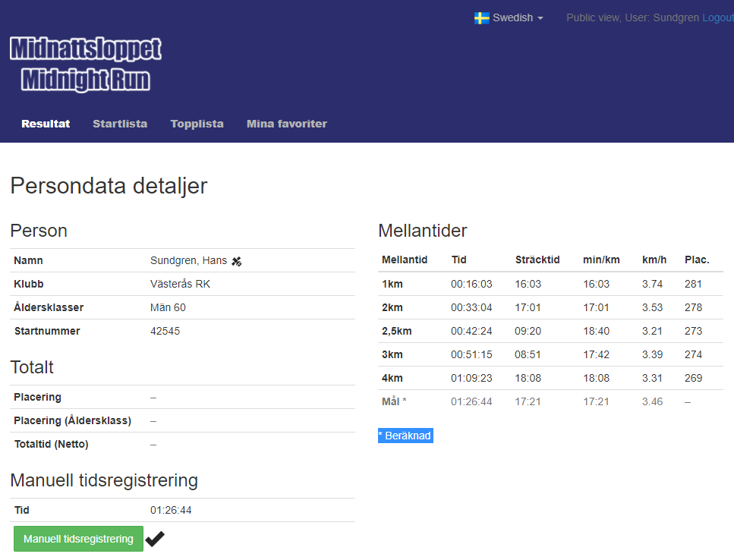Click the age class Män 60
Screen dimensions: 734x560
pyautogui.click(x=168, y=307)
